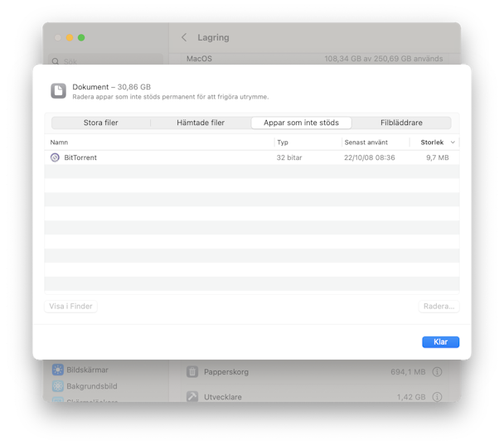The height and width of the screenshot is (445, 504).
Task: Sort the list by Typ column
Action: click(x=283, y=143)
